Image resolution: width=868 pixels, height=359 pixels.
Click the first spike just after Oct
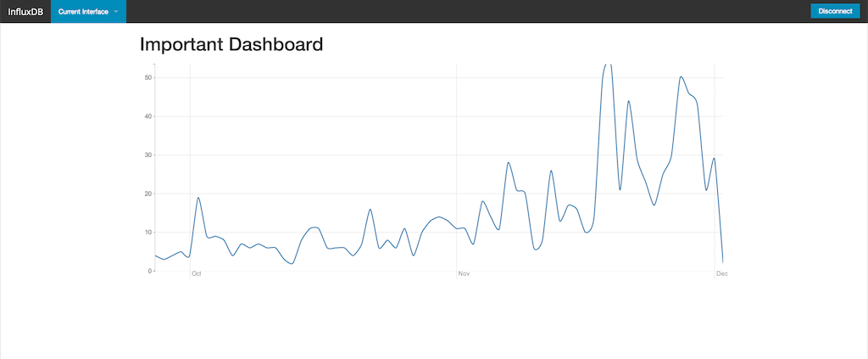tap(198, 198)
